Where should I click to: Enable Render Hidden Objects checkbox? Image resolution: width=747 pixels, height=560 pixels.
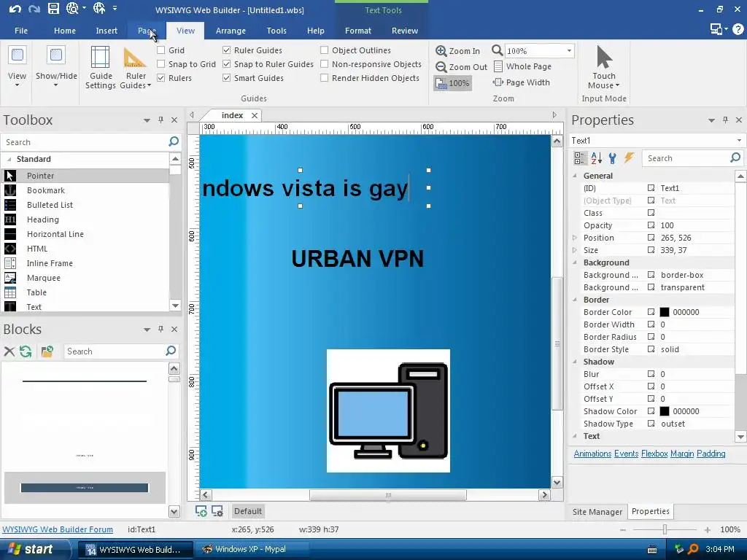click(325, 77)
